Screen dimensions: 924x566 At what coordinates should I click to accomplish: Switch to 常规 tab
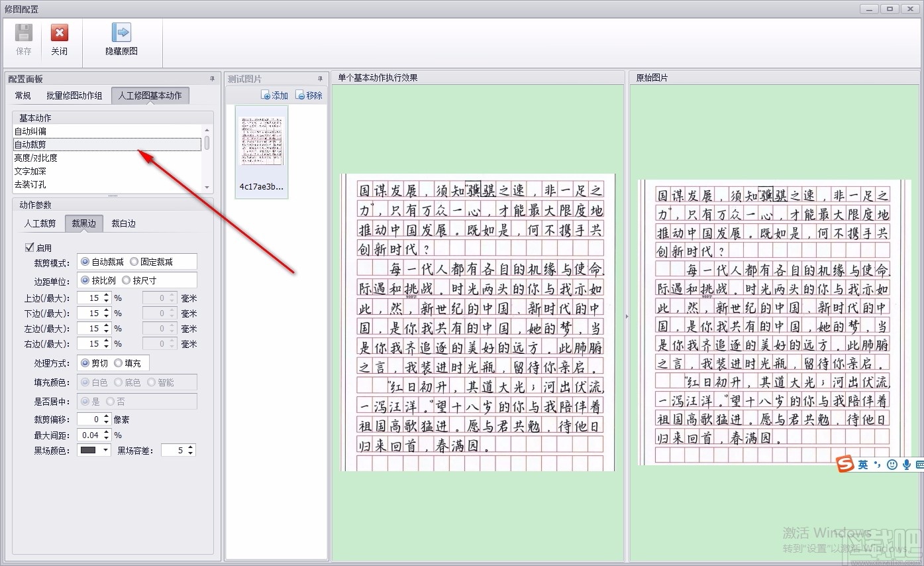23,95
